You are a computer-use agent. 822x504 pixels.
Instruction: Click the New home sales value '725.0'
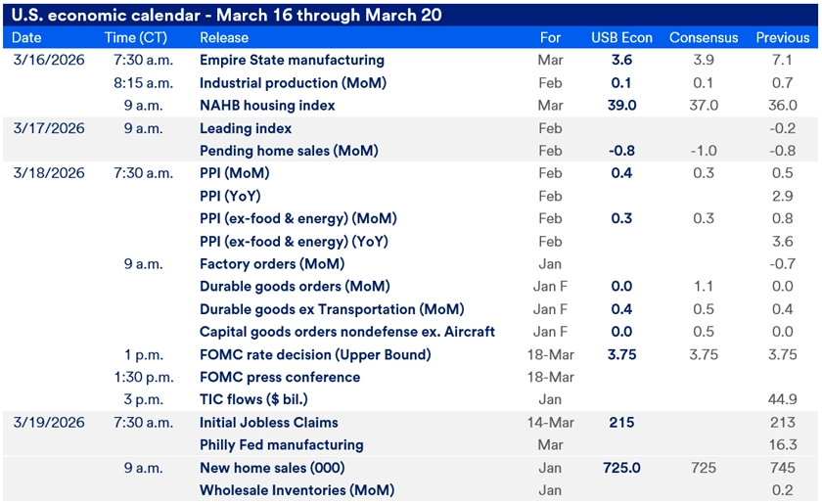coord(621,468)
